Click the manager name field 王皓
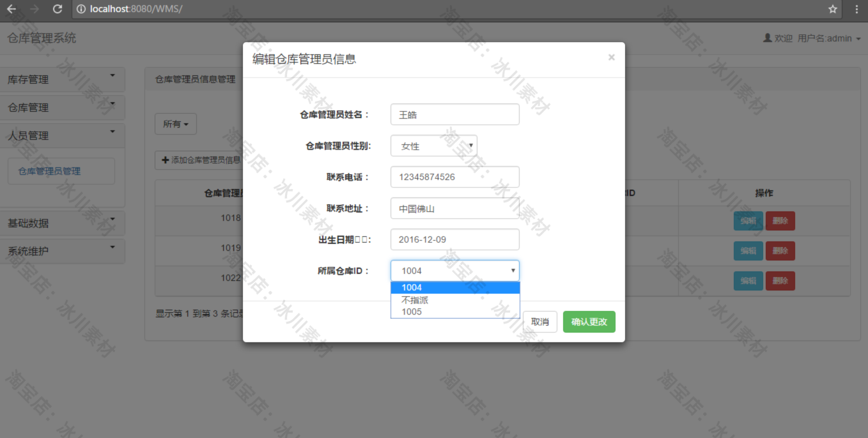This screenshot has height=438, width=868. 455,114
